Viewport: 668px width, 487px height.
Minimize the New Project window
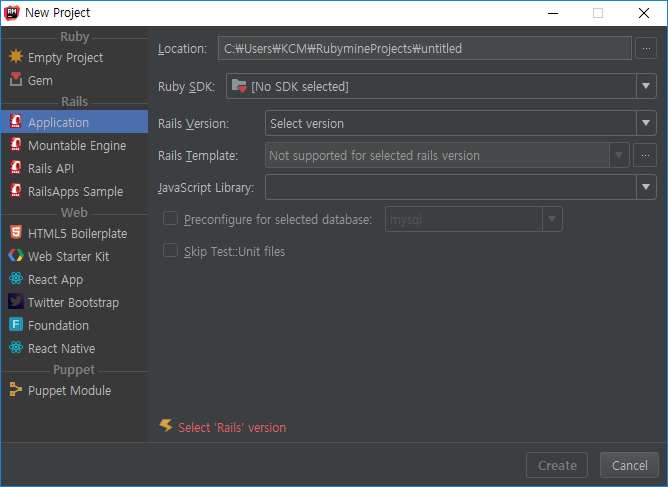click(x=553, y=13)
